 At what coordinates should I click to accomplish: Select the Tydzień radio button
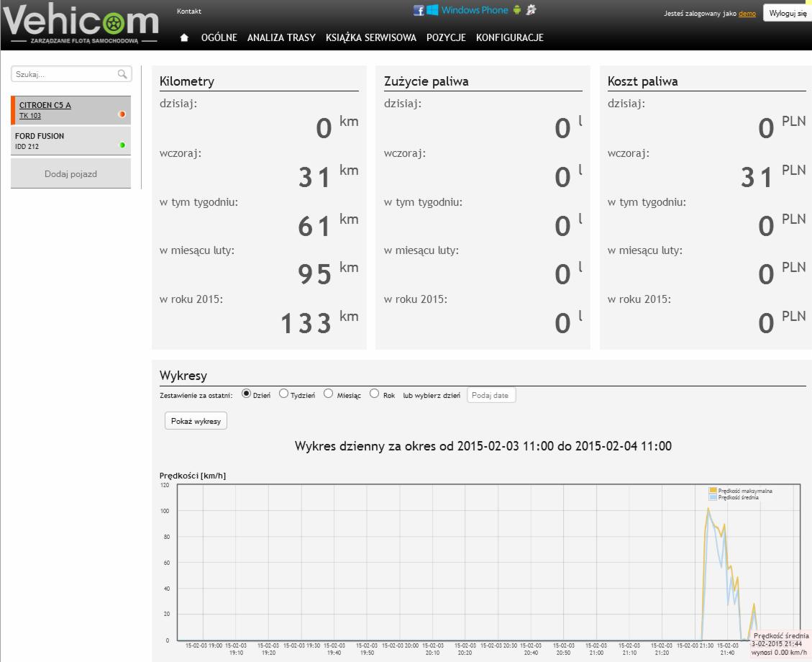point(283,394)
